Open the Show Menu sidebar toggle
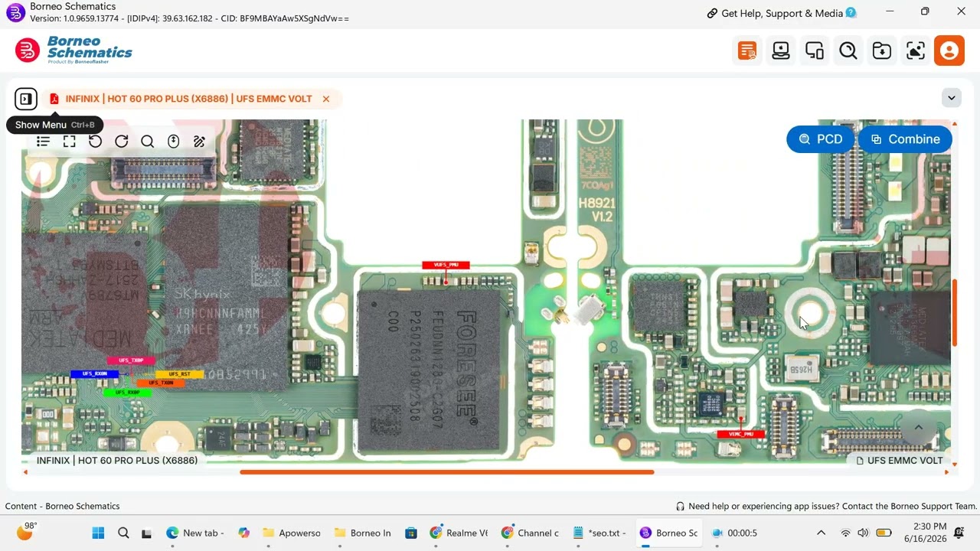 [x=25, y=99]
